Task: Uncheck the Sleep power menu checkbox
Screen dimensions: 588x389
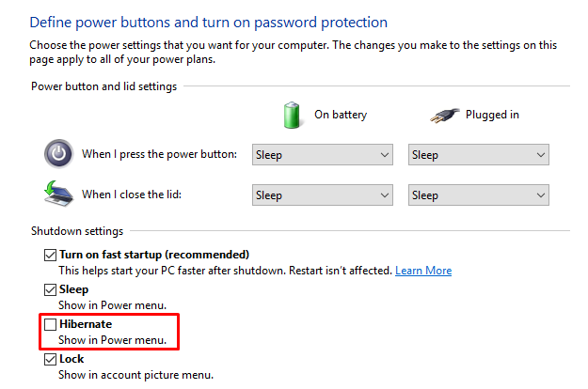Action: pyautogui.click(x=51, y=290)
